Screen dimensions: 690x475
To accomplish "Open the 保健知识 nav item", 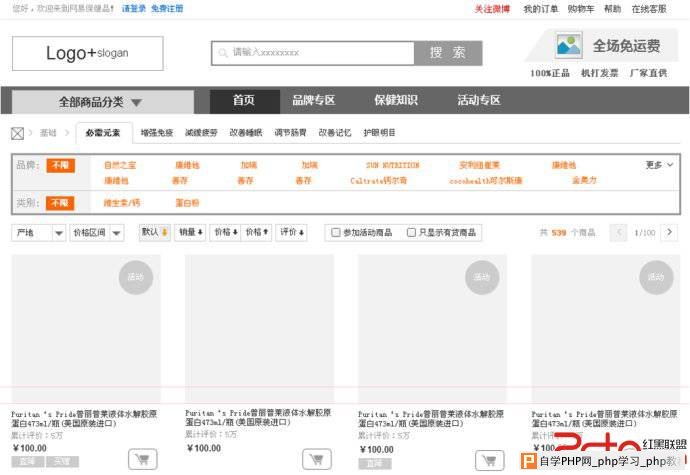I will pos(396,100).
